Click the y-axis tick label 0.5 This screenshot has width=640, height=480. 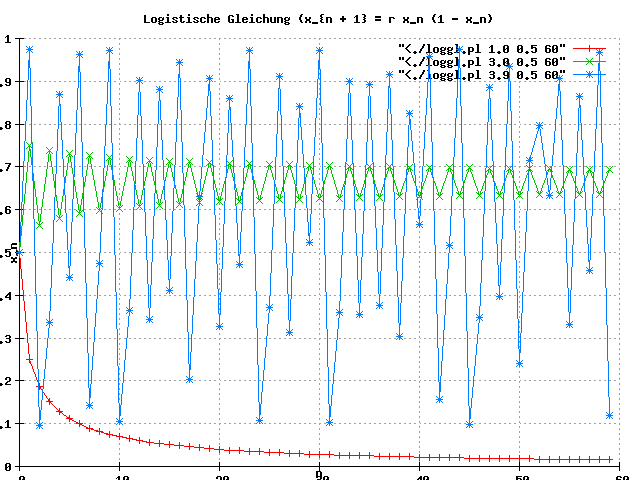tap(8, 253)
